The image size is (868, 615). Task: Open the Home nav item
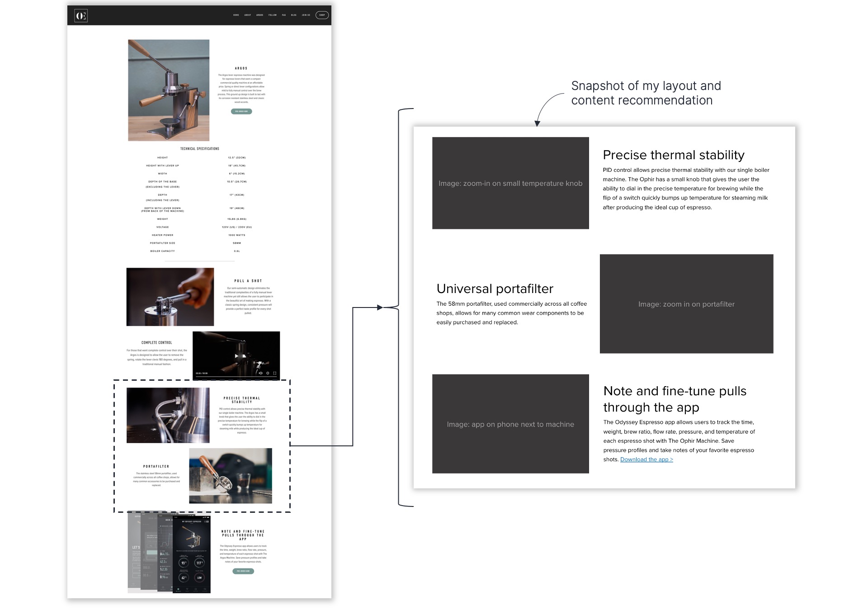point(236,15)
